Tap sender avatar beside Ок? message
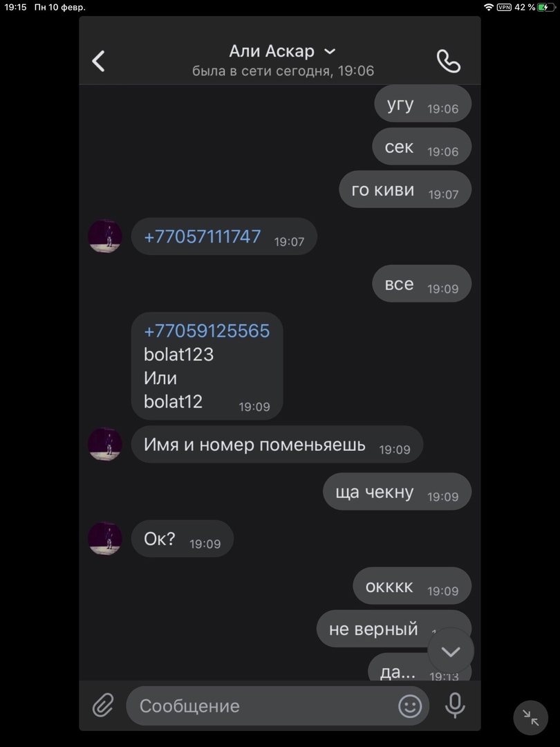 coord(105,538)
